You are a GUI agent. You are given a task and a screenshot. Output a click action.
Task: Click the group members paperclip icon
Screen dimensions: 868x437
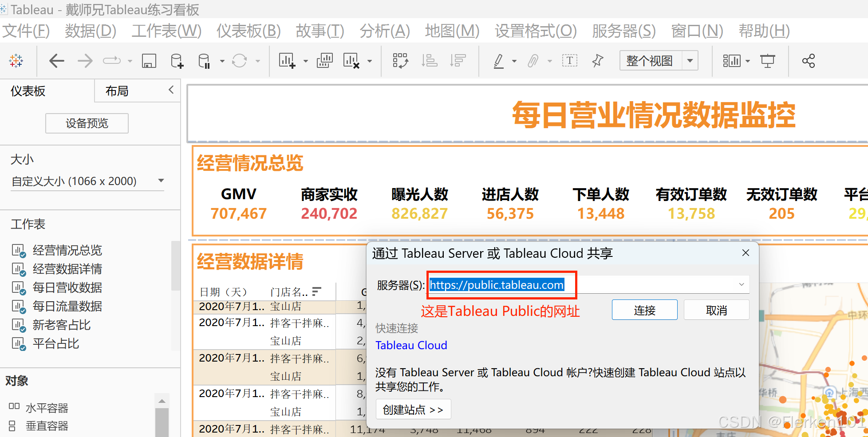[533, 61]
